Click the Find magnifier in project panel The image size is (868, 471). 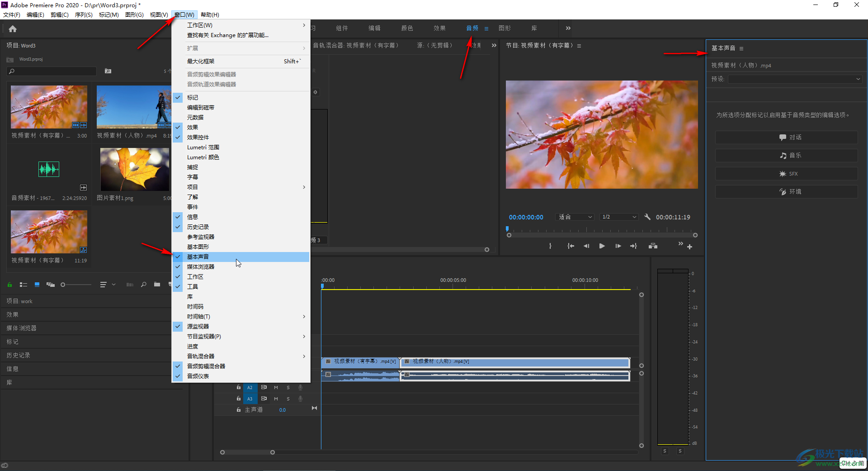coord(143,285)
